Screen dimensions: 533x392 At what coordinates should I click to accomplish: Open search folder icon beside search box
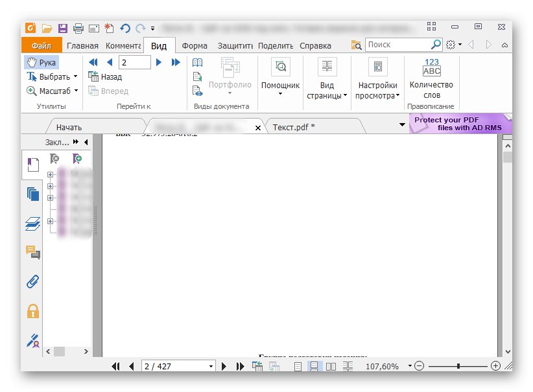tap(356, 45)
